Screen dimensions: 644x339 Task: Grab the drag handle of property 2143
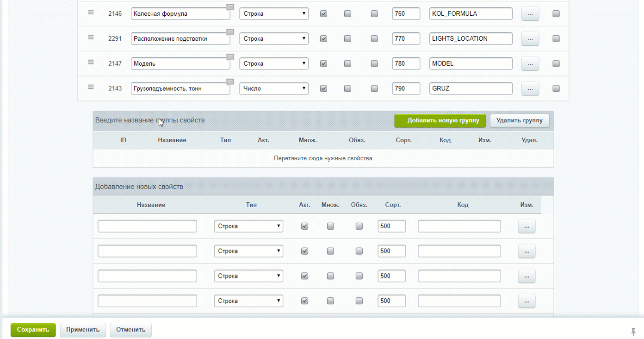click(x=91, y=87)
